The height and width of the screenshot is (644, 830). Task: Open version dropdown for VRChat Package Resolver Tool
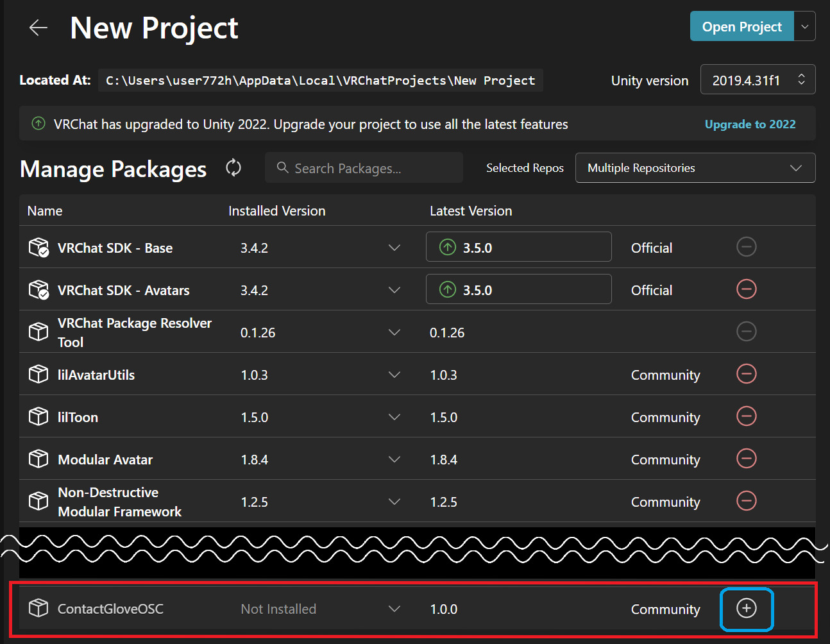(x=394, y=332)
